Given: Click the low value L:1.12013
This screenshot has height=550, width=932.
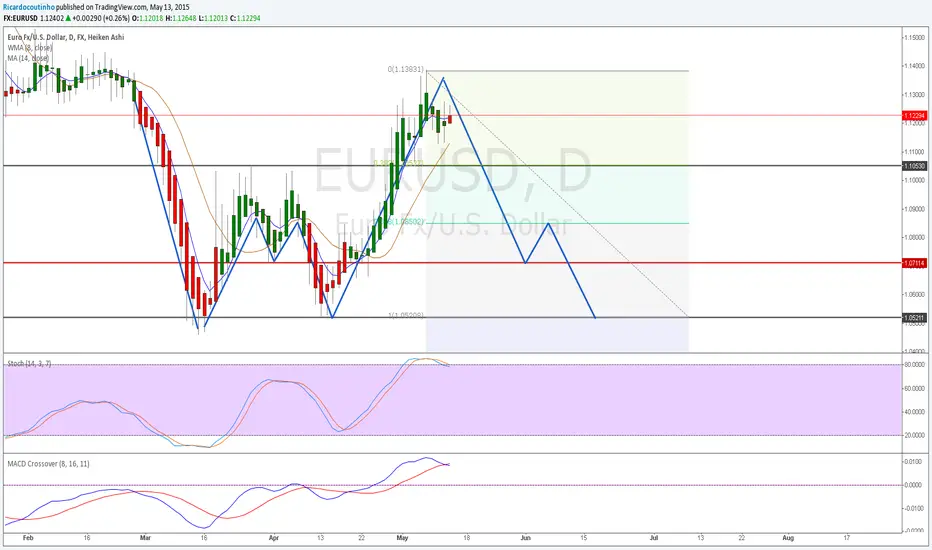Looking at the screenshot, I should 213,18.
